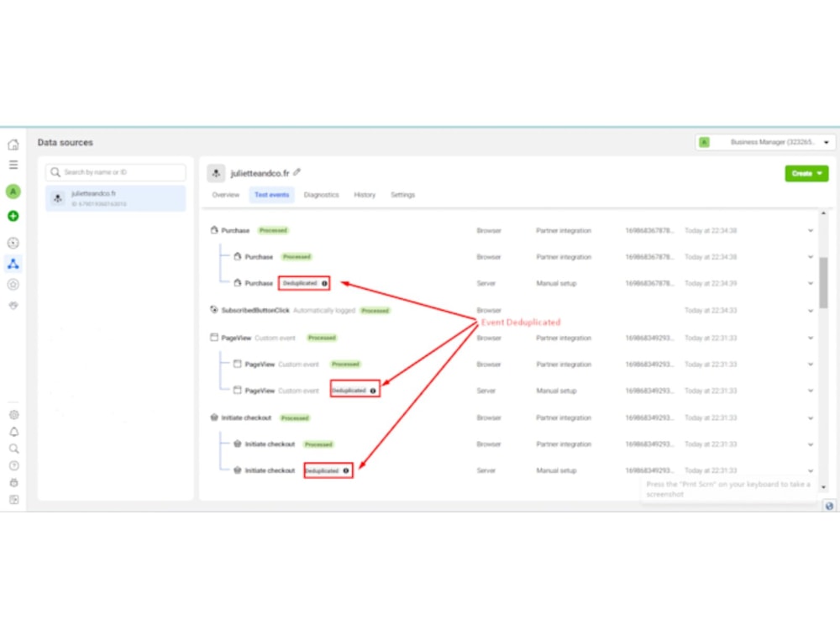Select the Settings tab
Viewport: 840px width, 630px height.
tap(402, 194)
